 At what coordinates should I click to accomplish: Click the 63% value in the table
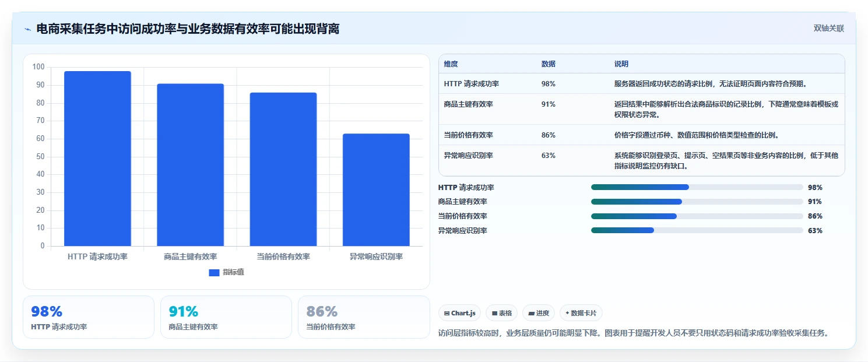point(549,156)
